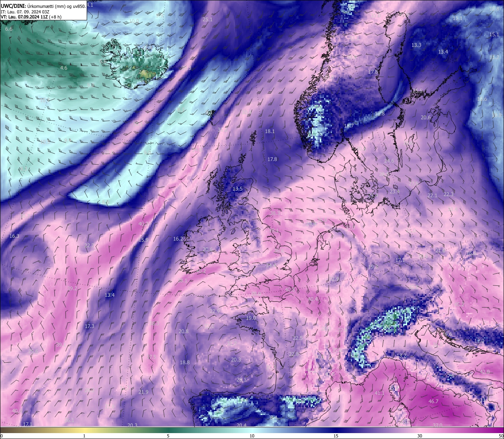Image resolution: width=504 pixels, height=439 pixels.
Task: Click the 22.3 value over the Baltic states
Action: click(x=448, y=194)
